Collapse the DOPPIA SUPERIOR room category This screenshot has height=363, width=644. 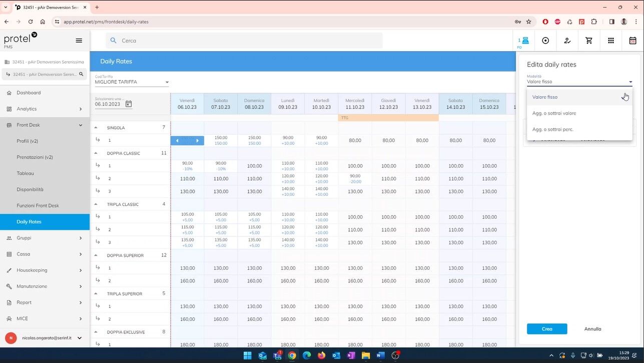(96, 255)
